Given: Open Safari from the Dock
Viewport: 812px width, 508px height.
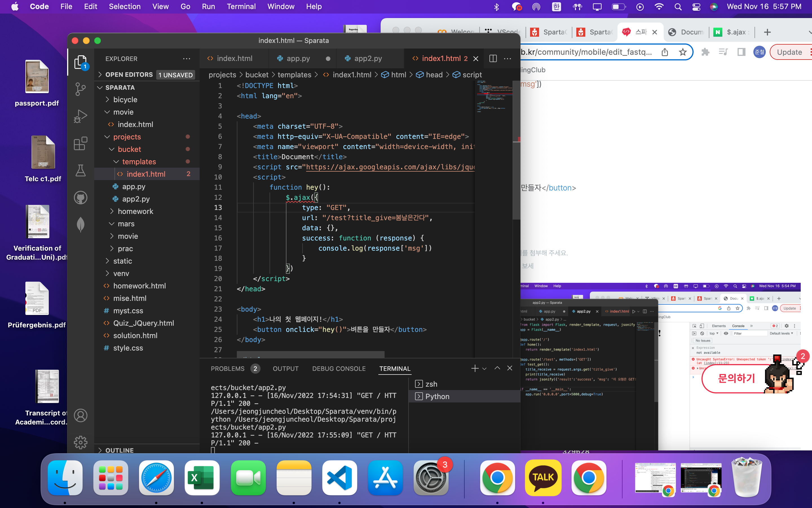Looking at the screenshot, I should point(156,478).
